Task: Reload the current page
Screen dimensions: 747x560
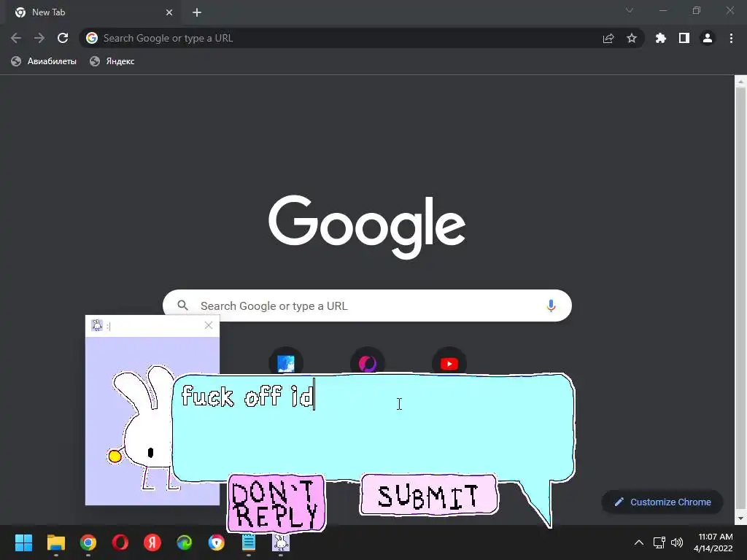Action: (x=63, y=38)
